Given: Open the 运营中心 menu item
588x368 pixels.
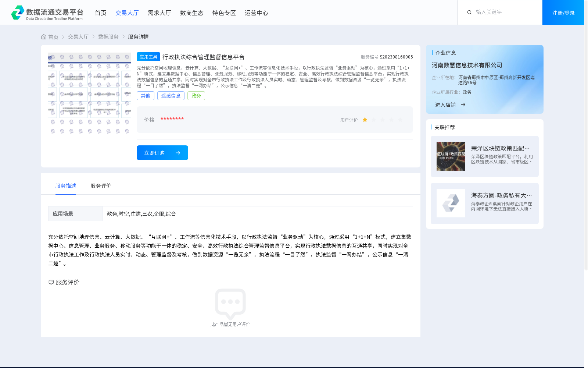Looking at the screenshot, I should [257, 13].
